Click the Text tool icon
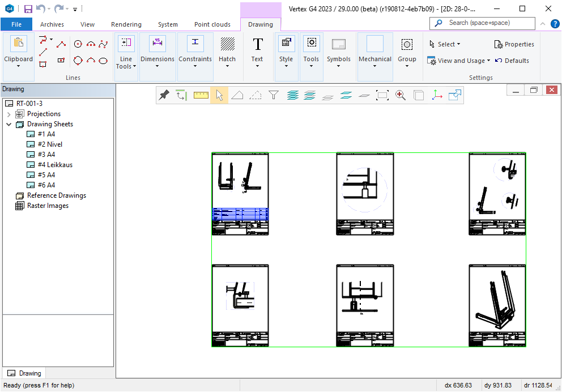 coord(257,45)
